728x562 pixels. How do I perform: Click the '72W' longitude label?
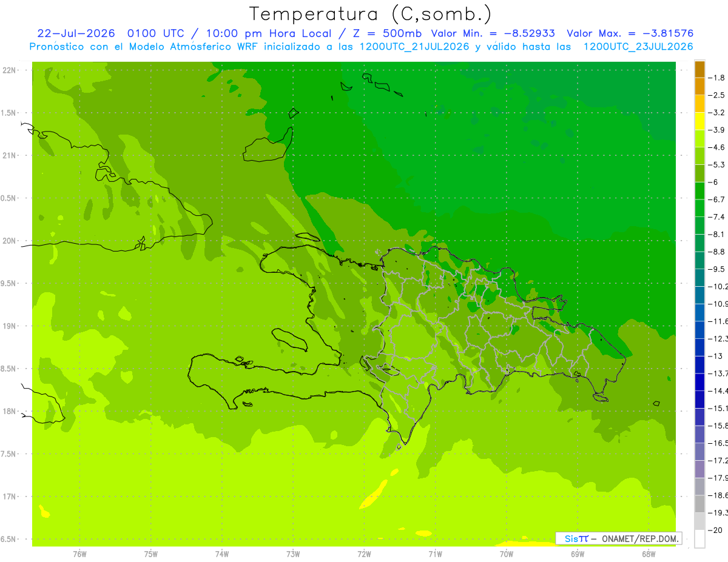pos(364,554)
